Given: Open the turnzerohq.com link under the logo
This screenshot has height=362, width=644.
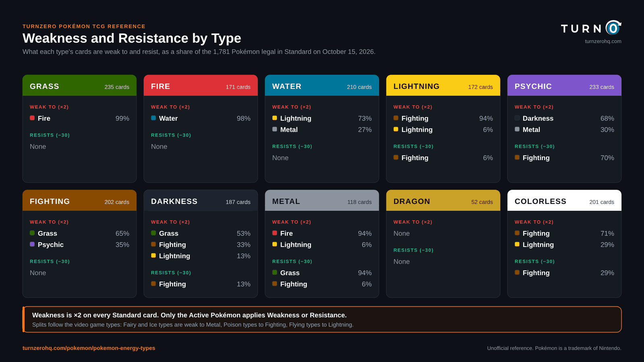Looking at the screenshot, I should click(603, 41).
